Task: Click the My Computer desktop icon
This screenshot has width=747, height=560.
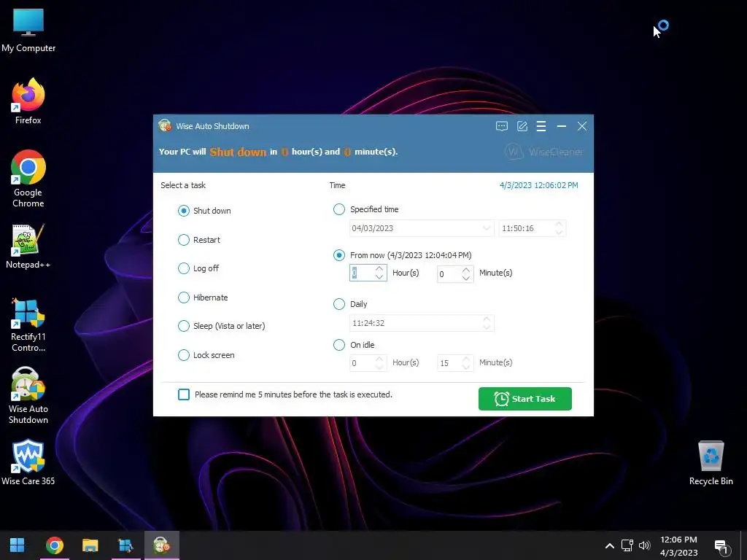Action: tap(28, 31)
